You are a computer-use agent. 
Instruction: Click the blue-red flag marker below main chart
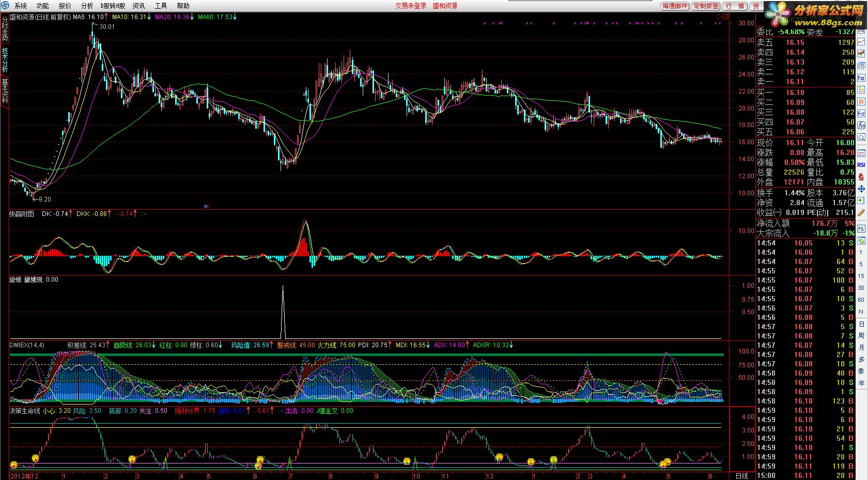(x=207, y=206)
